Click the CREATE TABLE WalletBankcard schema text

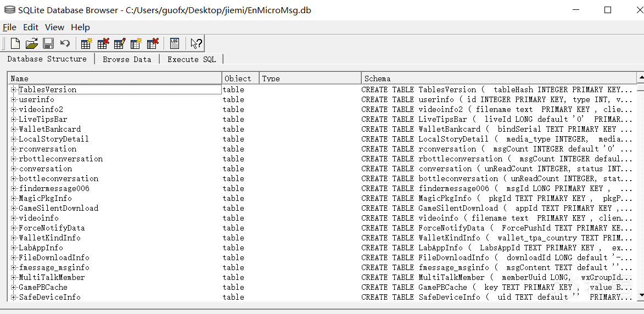[x=497, y=129]
